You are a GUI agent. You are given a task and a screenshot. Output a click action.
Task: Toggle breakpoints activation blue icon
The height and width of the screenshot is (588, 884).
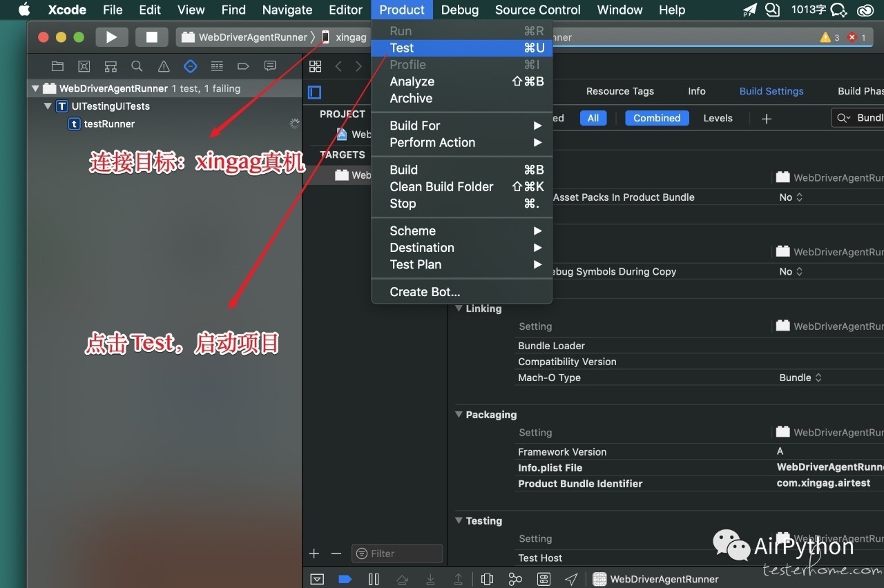coord(345,579)
